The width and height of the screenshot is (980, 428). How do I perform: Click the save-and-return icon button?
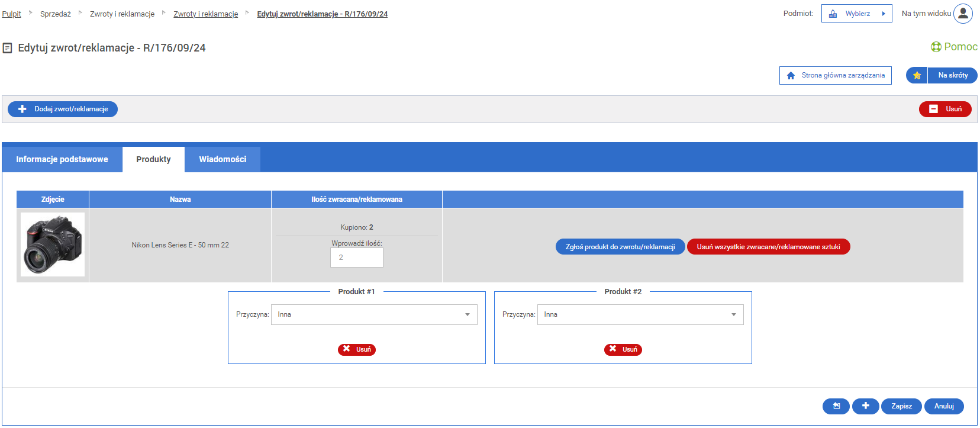[836, 406]
